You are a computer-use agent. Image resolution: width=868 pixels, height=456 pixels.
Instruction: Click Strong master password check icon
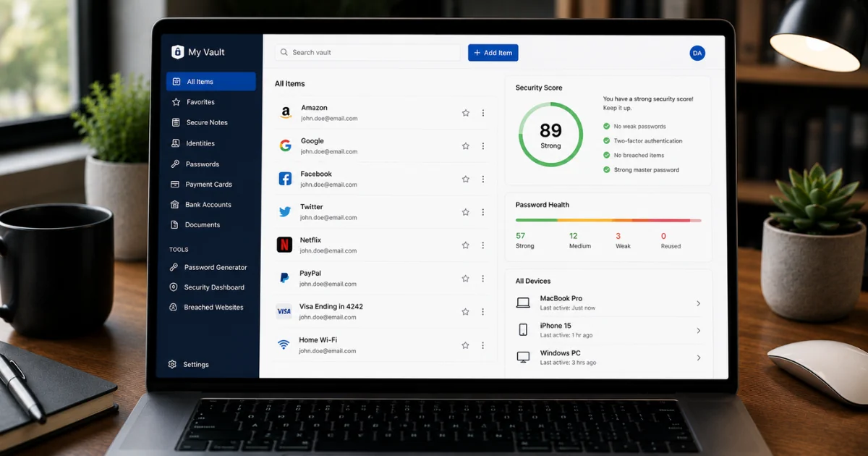(606, 169)
